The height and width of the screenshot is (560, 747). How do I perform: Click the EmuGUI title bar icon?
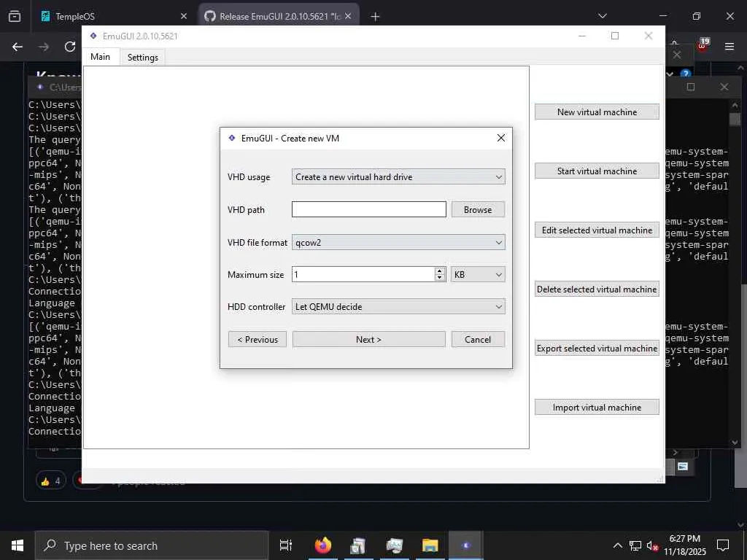93,36
